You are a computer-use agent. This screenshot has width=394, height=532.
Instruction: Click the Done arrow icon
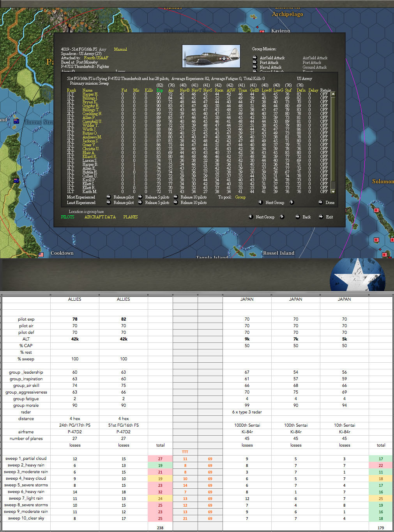(321, 202)
